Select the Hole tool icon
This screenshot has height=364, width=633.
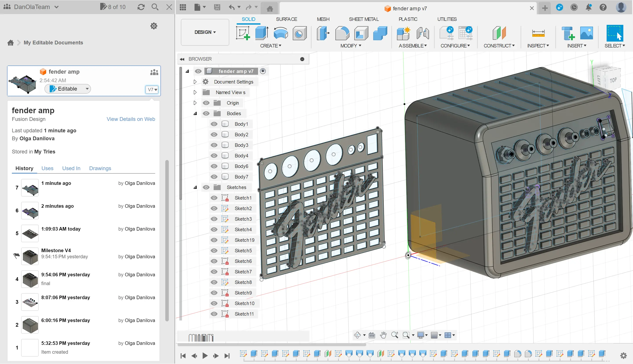(299, 33)
